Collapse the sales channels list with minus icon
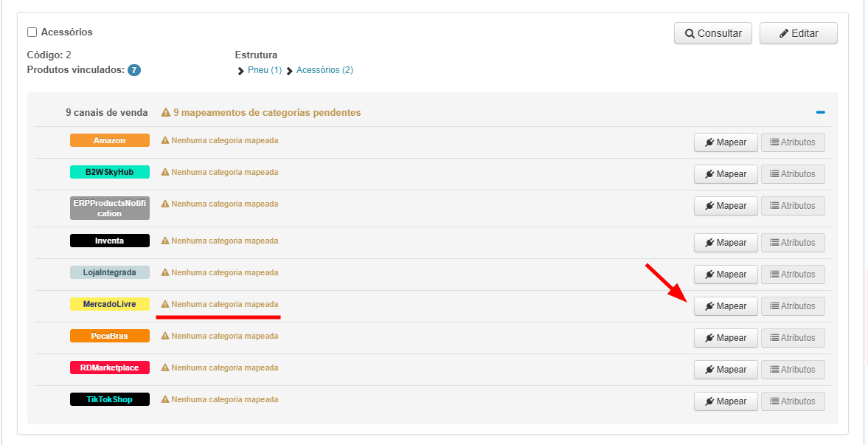 coord(820,112)
